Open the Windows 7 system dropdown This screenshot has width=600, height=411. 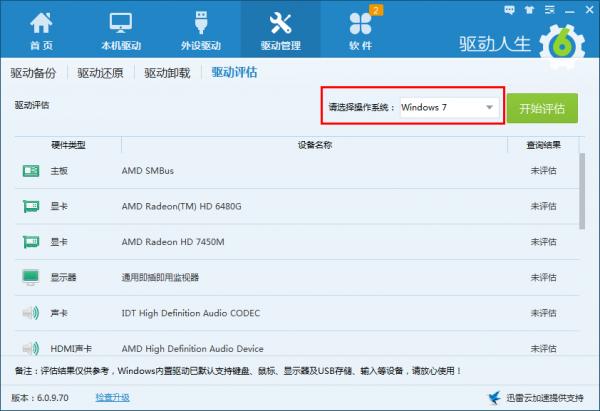(x=449, y=108)
